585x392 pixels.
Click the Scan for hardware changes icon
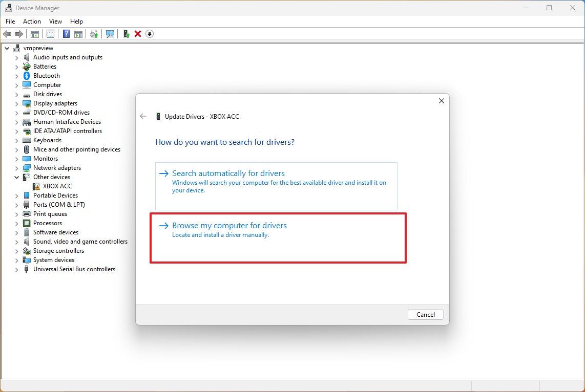point(110,34)
